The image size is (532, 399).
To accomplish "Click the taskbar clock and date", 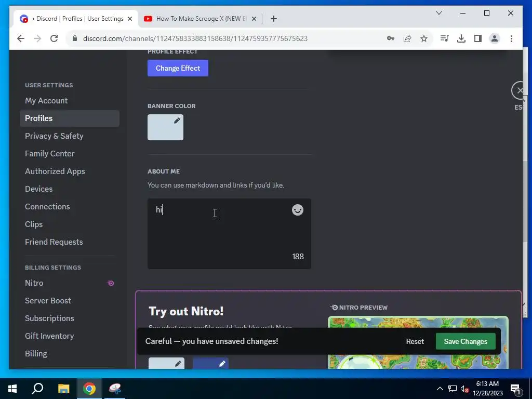I will point(487,389).
